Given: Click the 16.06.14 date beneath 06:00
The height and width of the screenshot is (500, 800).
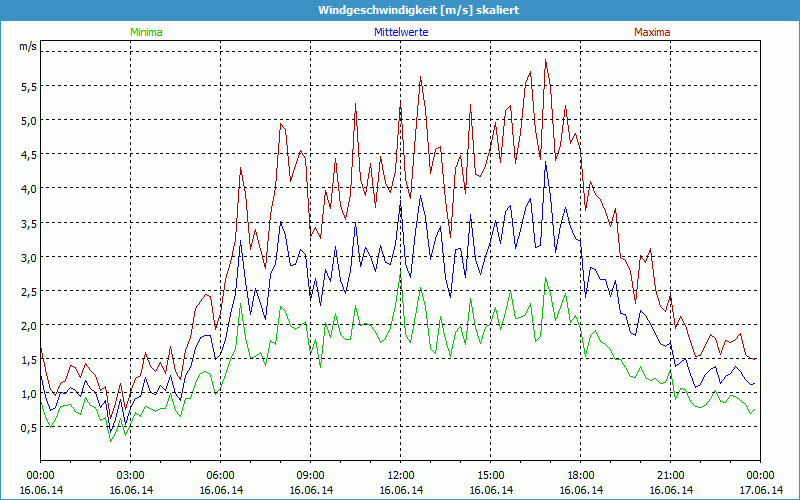Looking at the screenshot, I should [x=220, y=490].
